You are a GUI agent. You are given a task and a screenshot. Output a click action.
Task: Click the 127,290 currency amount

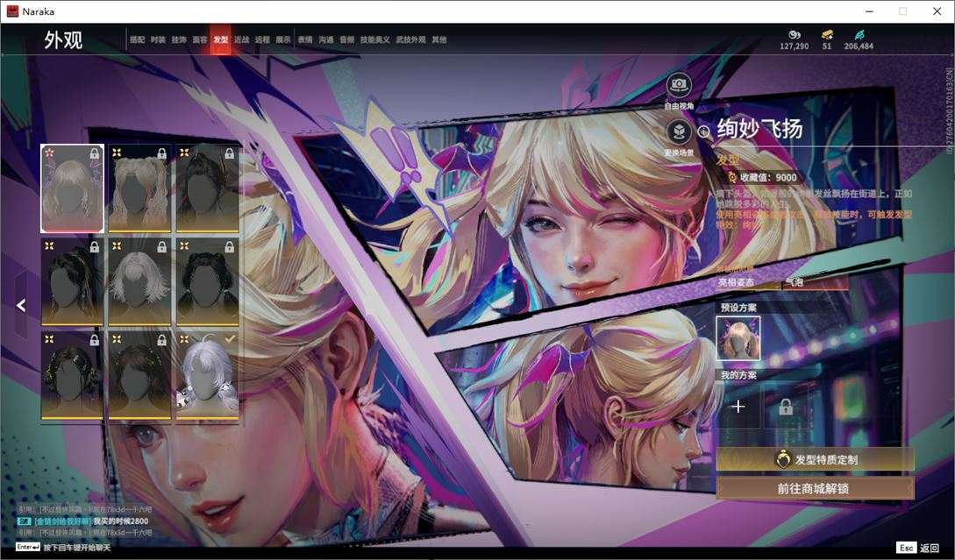click(795, 46)
